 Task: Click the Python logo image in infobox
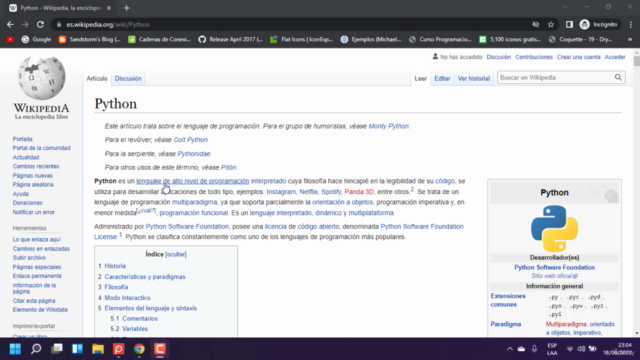(554, 228)
